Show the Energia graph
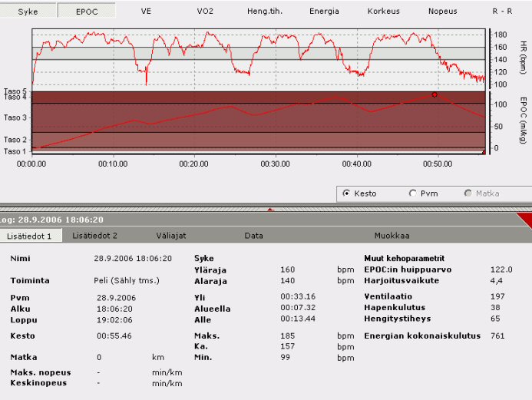Viewport: 532px width, 400px height. (324, 12)
